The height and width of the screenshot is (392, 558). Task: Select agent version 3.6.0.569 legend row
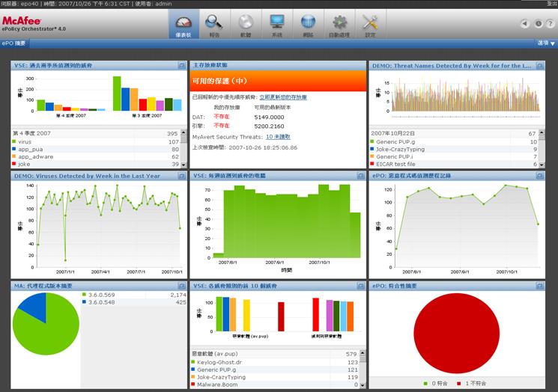tap(134, 295)
